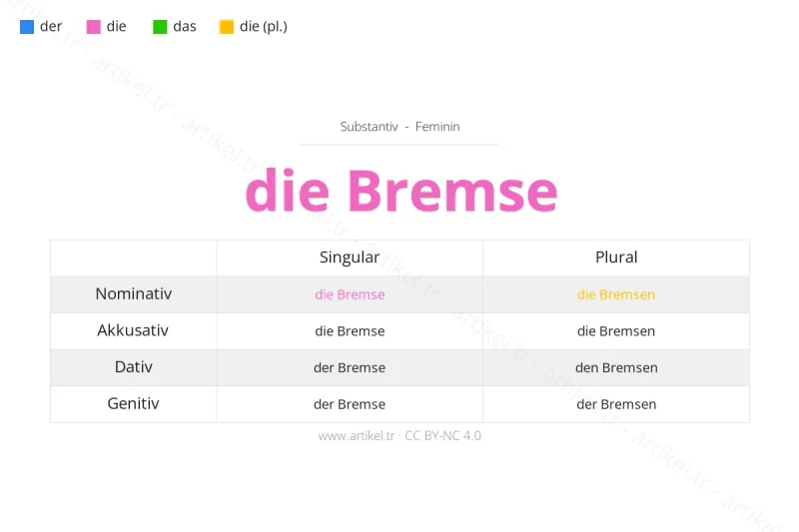
Task: Click the Plural column header
Action: coord(616,258)
